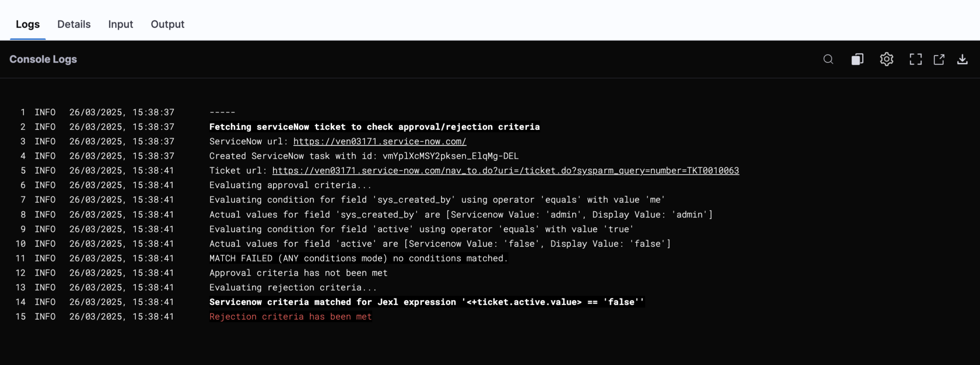Click the 'Evaluating rejection criteria...' log line

coord(292,288)
